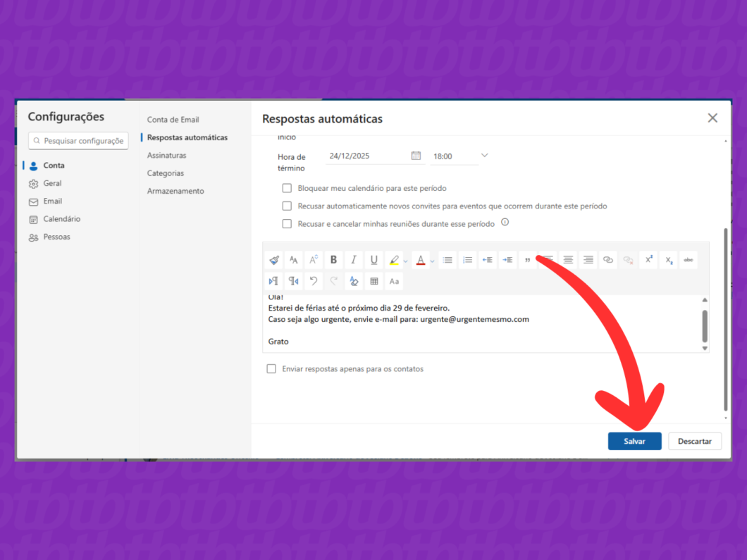Insert a numbered list
The width and height of the screenshot is (747, 560).
coord(467,260)
